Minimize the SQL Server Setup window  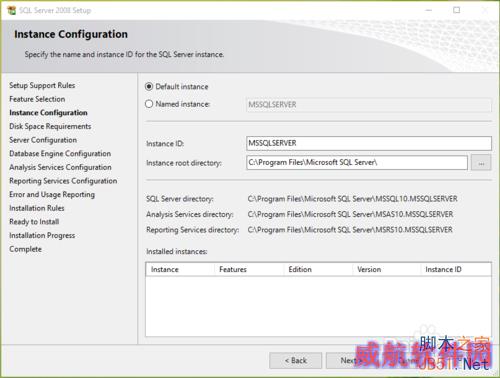(429, 10)
